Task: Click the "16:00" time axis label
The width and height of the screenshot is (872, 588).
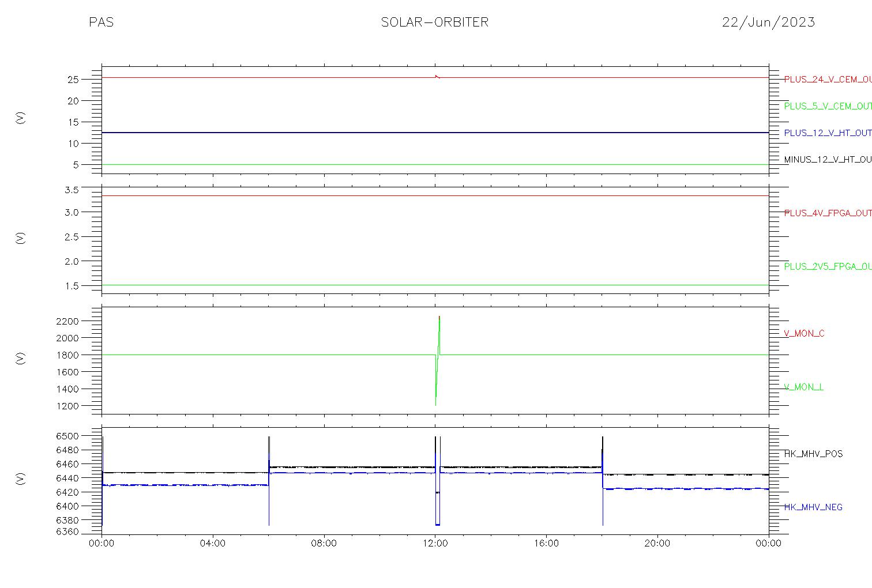Action: [x=546, y=544]
